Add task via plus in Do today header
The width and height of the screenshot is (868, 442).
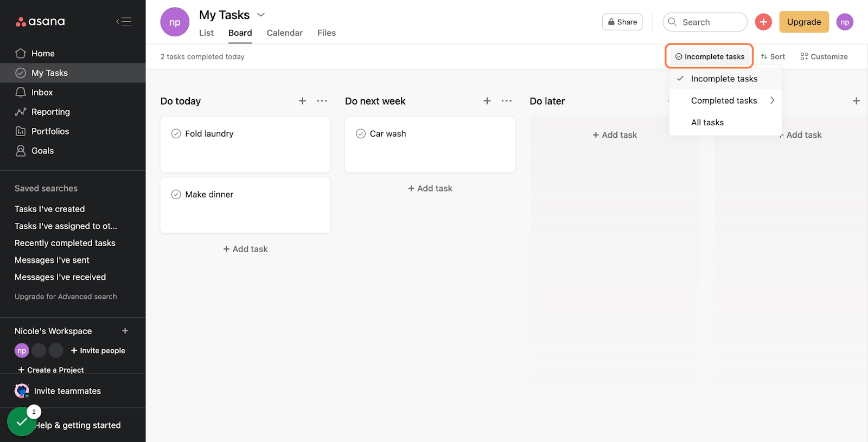tap(302, 101)
